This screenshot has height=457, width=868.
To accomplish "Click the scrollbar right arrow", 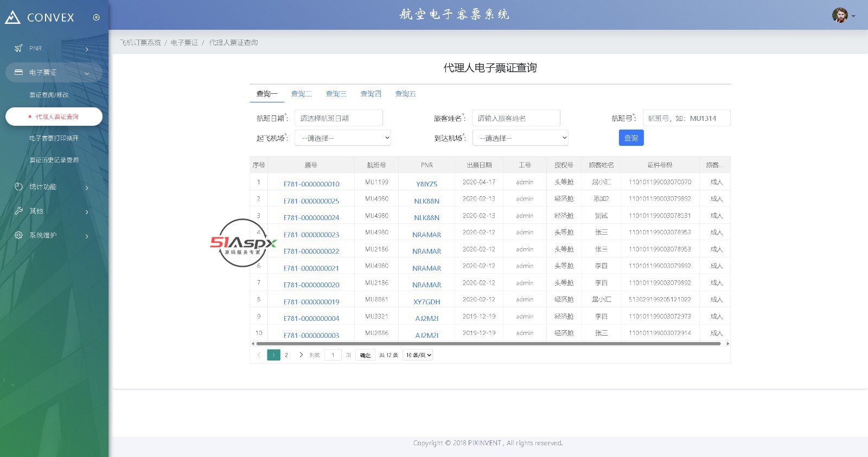I will [x=727, y=344].
